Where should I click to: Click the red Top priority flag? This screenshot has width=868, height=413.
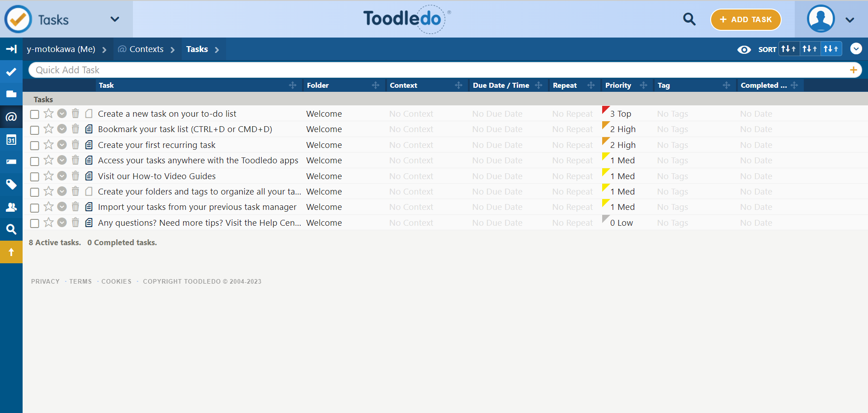(605, 110)
